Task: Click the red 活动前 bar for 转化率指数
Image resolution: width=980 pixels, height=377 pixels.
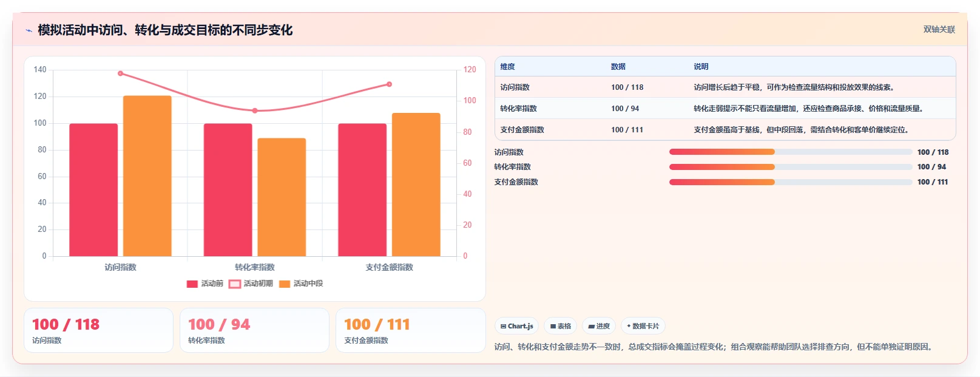Action: pyautogui.click(x=228, y=190)
